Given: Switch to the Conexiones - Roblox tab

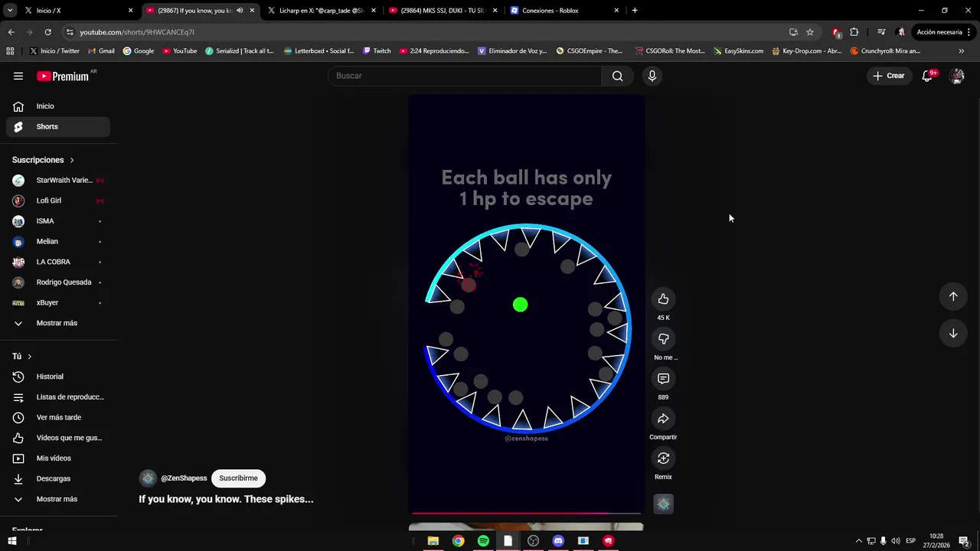Looking at the screenshot, I should pos(564,11).
